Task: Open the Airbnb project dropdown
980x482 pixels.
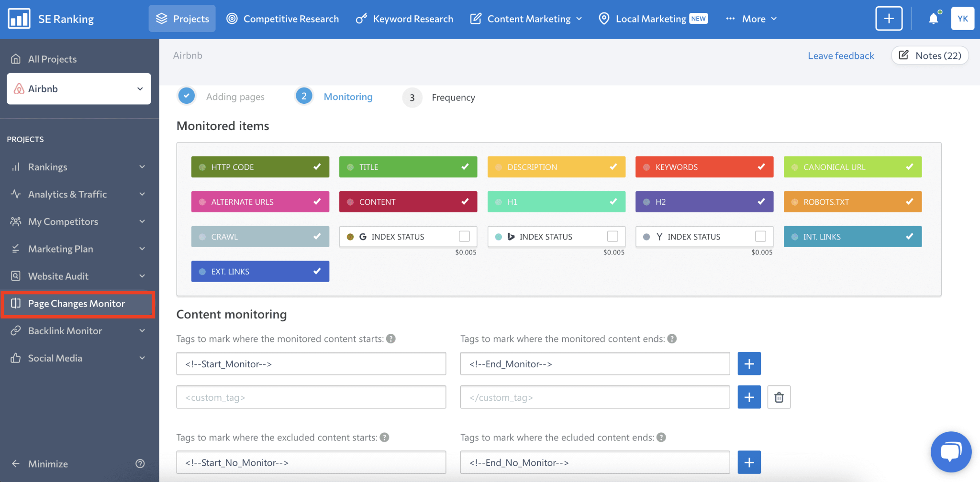Action: [79, 89]
